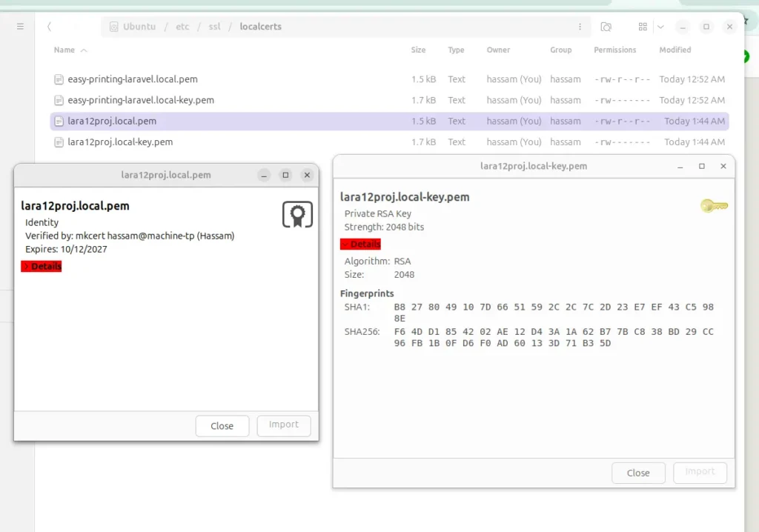The image size is (759, 532).
Task: Click 'Verified by: mkcert' text
Action: [130, 236]
